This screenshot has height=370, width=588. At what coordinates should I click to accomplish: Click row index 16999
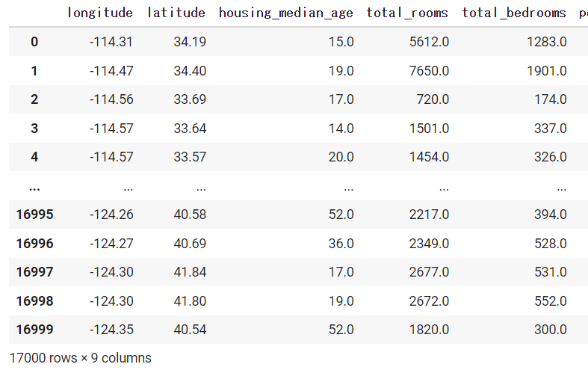tap(34, 330)
